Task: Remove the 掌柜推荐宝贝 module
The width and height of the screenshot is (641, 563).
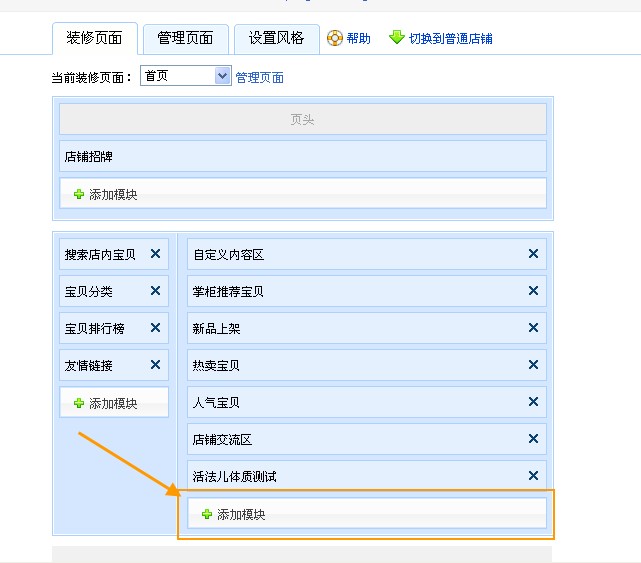Action: tap(533, 291)
